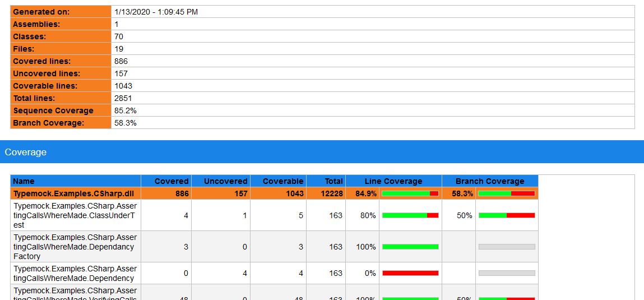Open the DependancyFactory class link
Screen dimensions: 644x300
[x=75, y=247]
